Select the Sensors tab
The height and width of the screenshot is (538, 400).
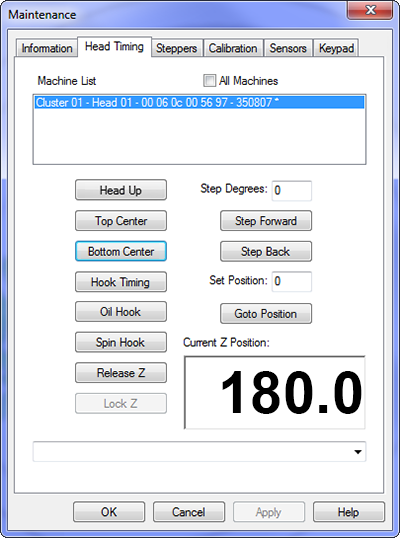(x=288, y=48)
